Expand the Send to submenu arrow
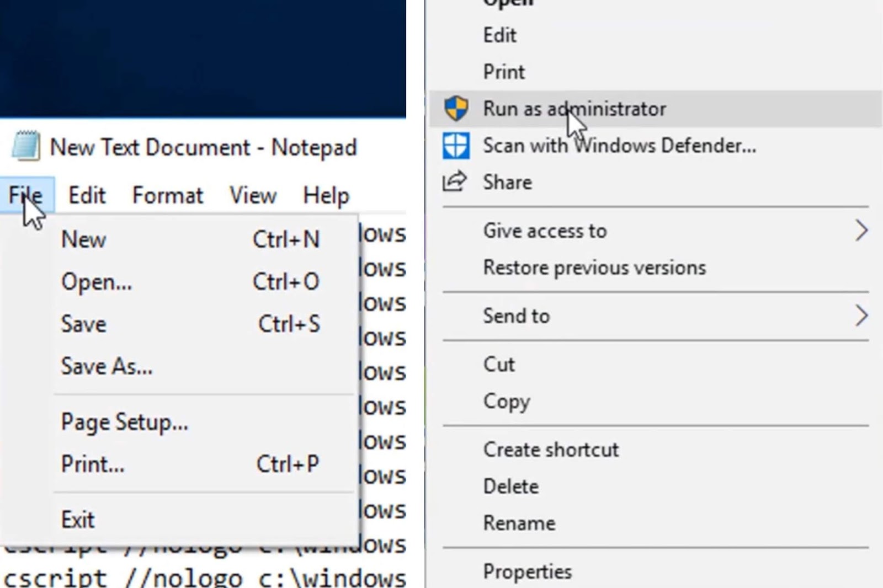Screen dimensions: 883x588 861,316
